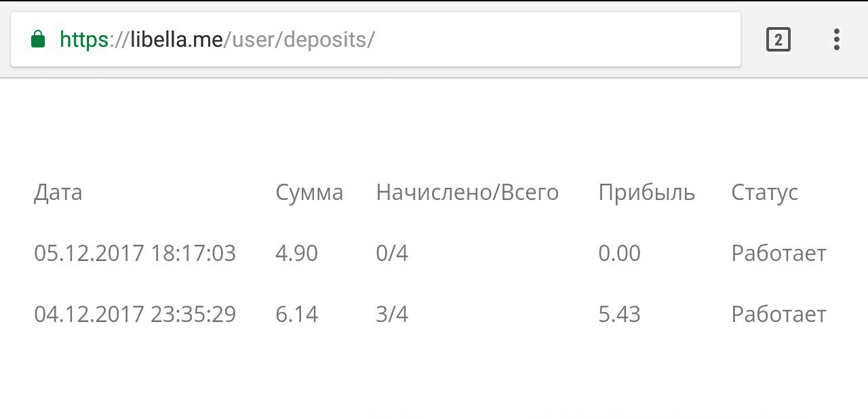Select the Дата column header
Screen dimensions: 868x419
pos(58,193)
